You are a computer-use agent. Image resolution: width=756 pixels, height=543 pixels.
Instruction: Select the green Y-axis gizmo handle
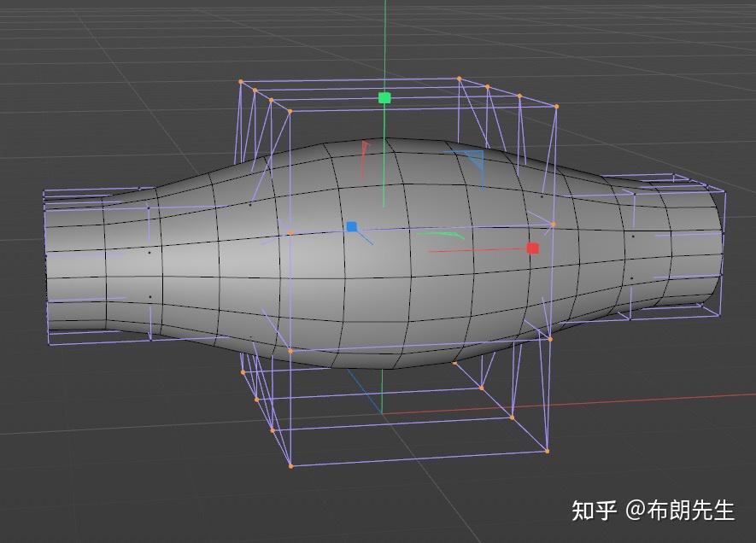tap(384, 97)
